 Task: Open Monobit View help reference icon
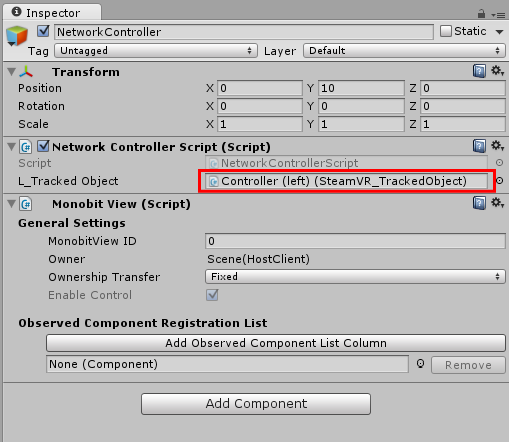click(479, 203)
